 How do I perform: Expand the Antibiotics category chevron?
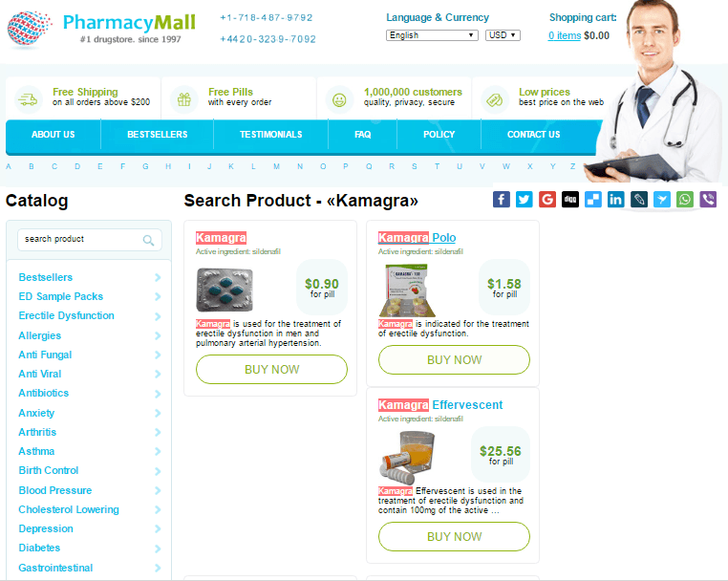[158, 394]
